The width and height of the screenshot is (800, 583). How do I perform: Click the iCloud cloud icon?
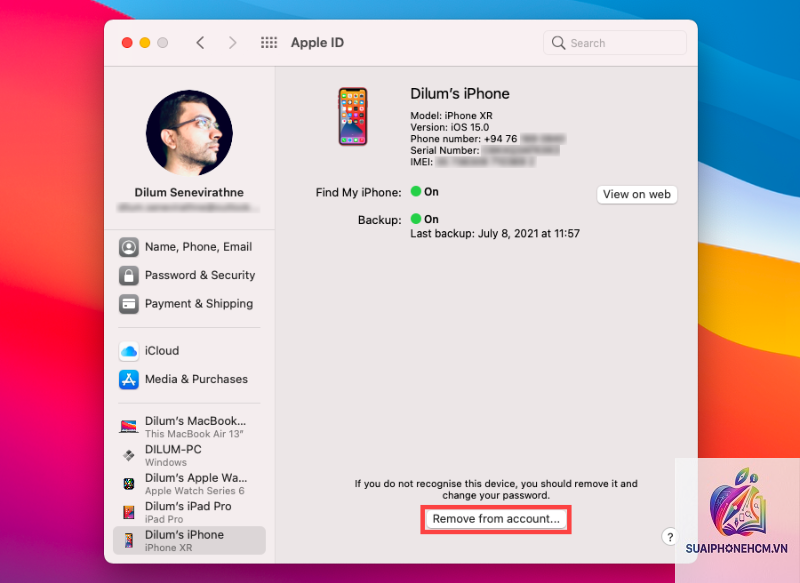pyautogui.click(x=129, y=351)
